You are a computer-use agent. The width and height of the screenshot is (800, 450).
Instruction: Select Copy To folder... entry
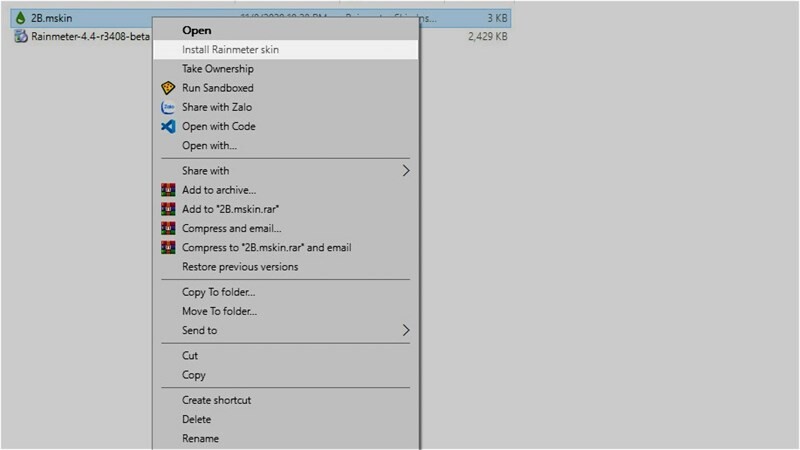point(218,292)
